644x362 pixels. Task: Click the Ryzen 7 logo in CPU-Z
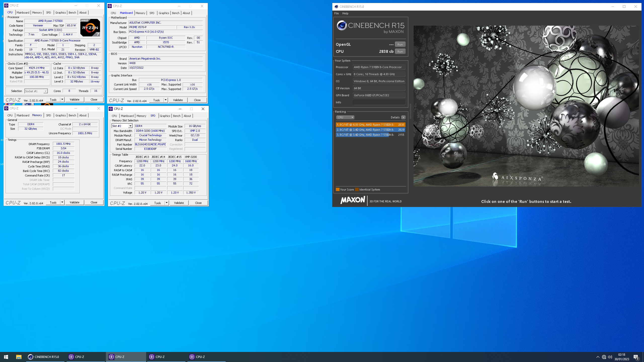(90, 27)
